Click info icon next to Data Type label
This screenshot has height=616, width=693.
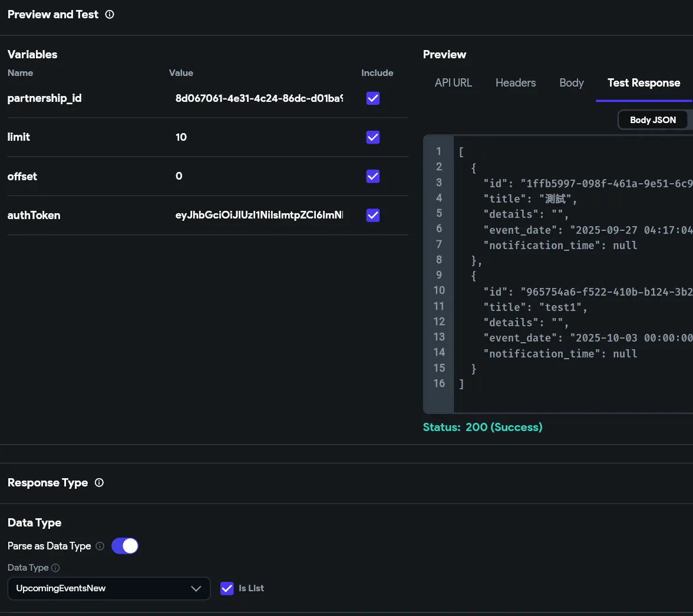56,568
